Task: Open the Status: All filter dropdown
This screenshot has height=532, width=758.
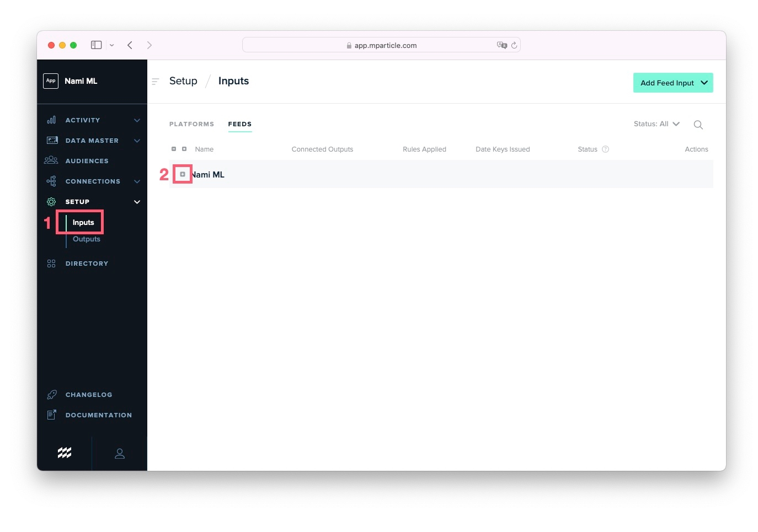Action: (656, 124)
